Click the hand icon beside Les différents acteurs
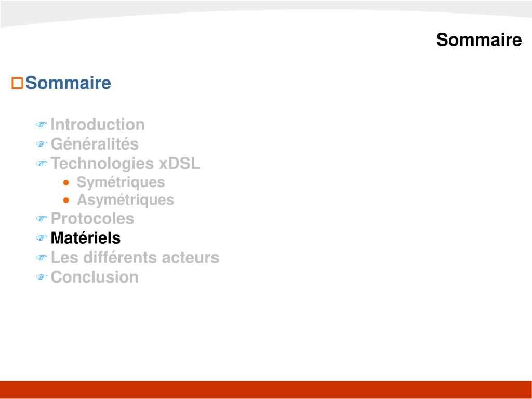 [42, 258]
